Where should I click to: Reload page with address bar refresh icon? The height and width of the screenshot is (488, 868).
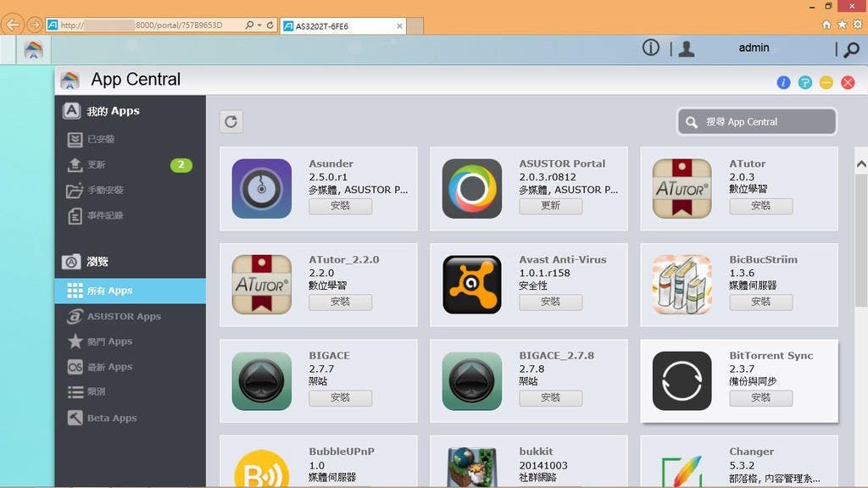click(270, 25)
